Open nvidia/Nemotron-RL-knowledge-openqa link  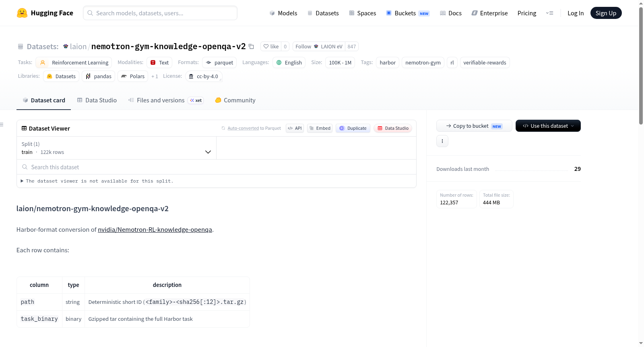(x=155, y=230)
